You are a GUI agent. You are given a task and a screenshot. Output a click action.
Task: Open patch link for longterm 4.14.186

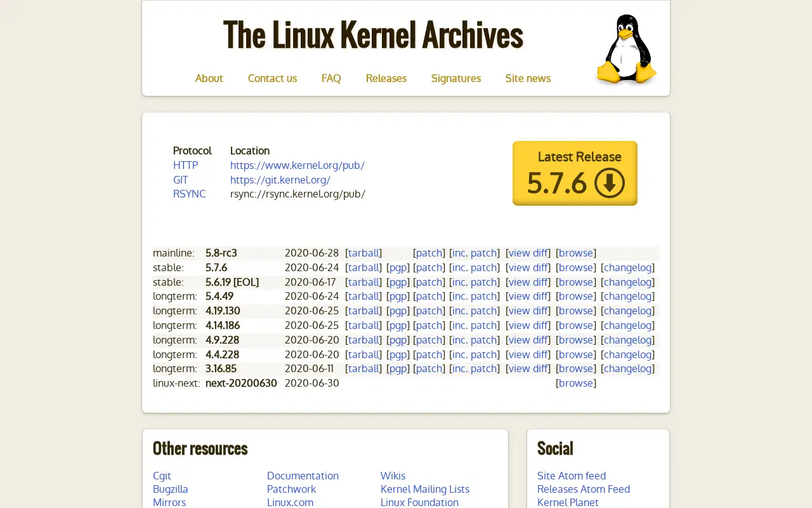[x=429, y=325]
